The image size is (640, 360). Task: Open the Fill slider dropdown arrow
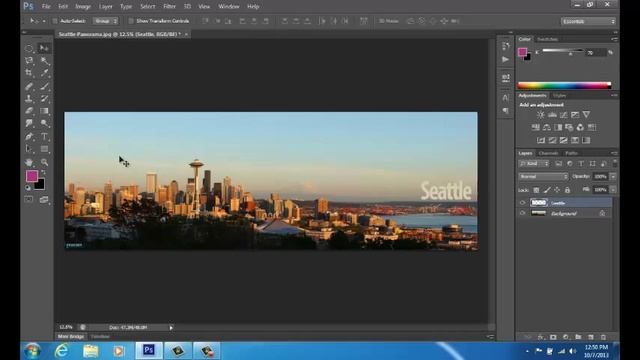(613, 190)
